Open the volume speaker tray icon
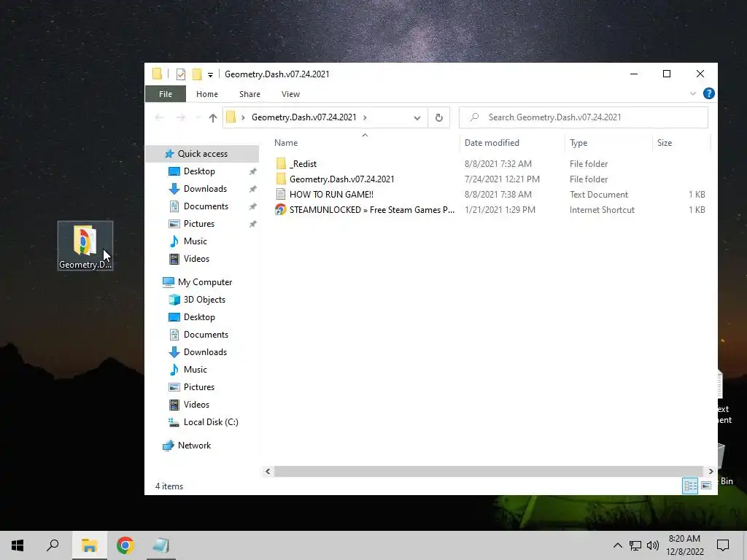Screen dimensions: 747x560 653,545
